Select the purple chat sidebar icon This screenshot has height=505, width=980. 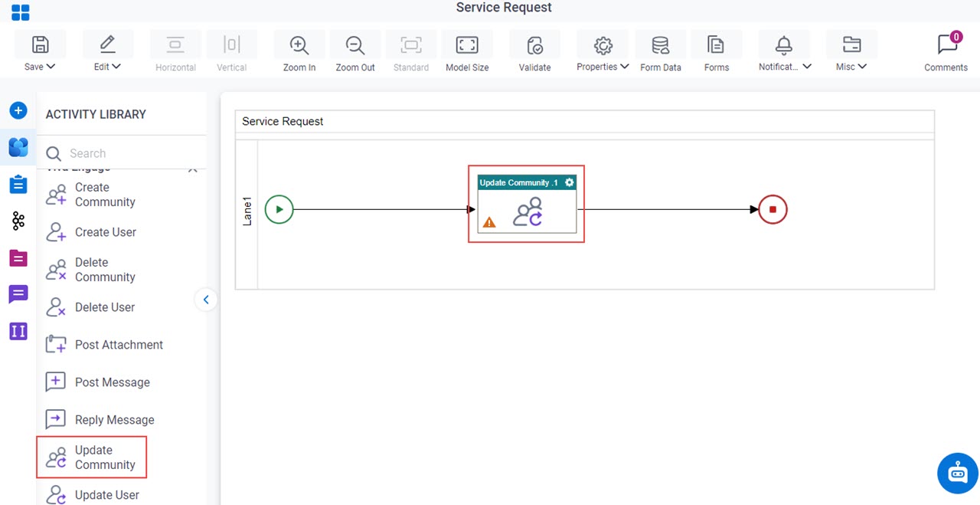18,294
